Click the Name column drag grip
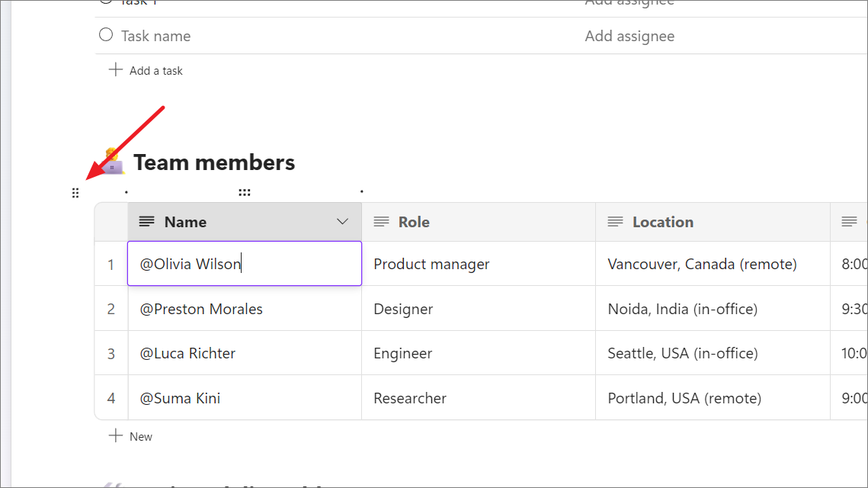The width and height of the screenshot is (868, 488). 244,192
